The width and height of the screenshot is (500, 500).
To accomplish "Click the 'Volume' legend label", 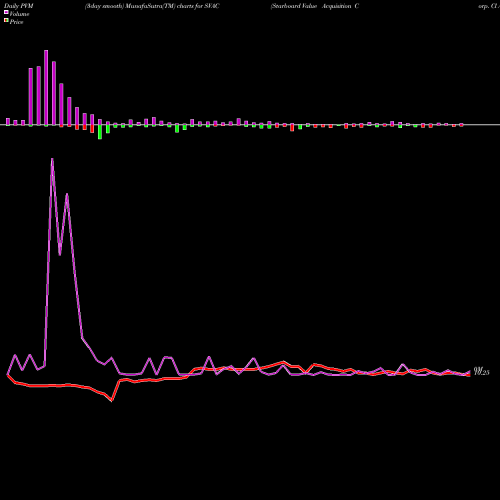I will click(x=19, y=14).
